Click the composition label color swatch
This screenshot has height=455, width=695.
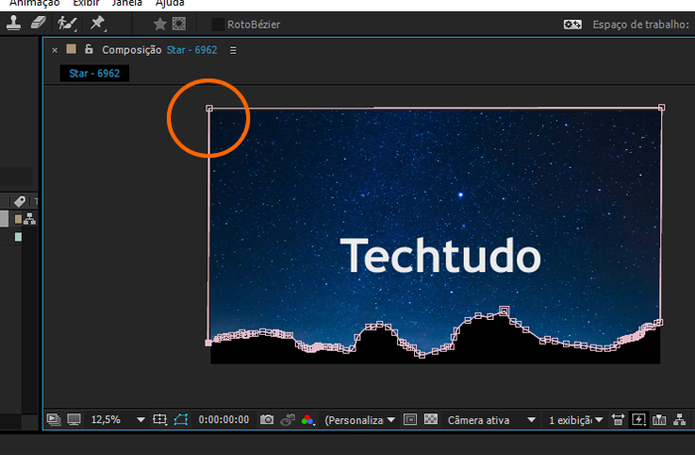(x=71, y=49)
